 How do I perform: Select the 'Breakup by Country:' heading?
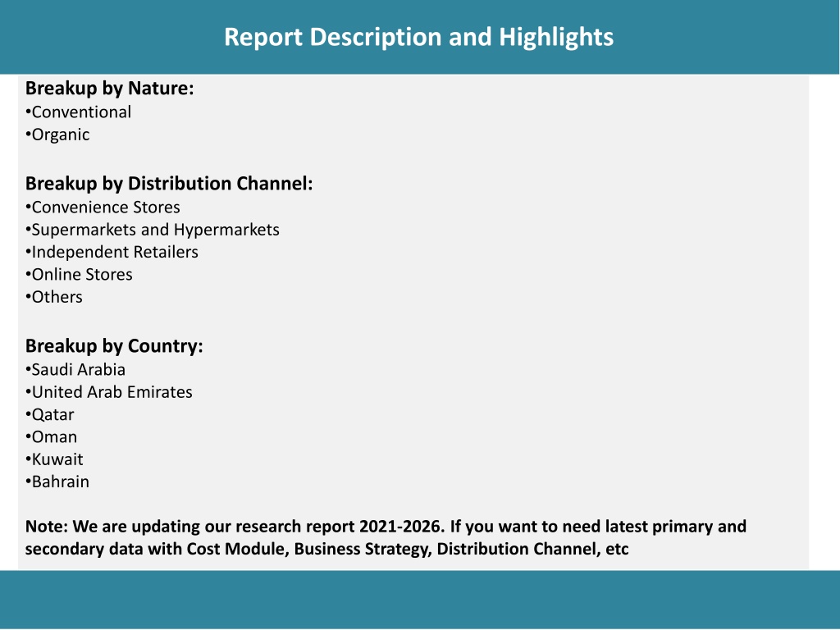click(114, 346)
